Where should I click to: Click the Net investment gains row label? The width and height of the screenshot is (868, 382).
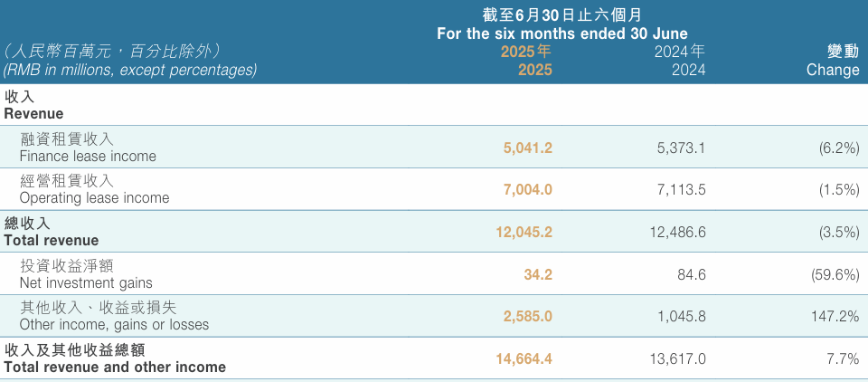coord(86,282)
